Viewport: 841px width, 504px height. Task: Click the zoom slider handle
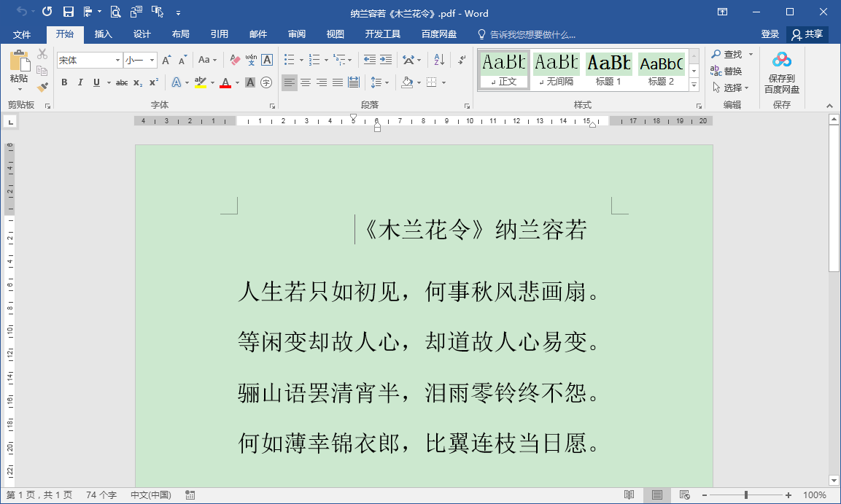[746, 495]
